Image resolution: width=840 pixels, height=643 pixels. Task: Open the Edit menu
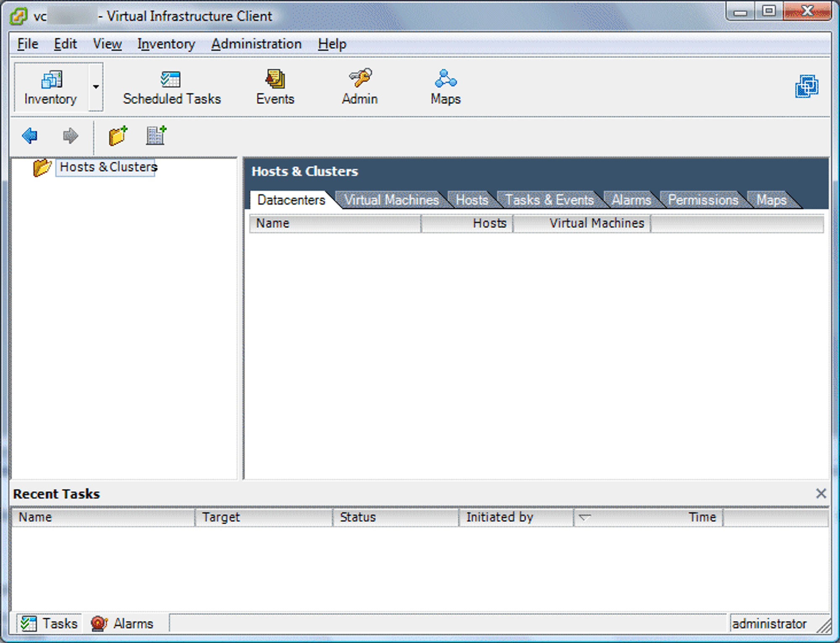tap(65, 44)
